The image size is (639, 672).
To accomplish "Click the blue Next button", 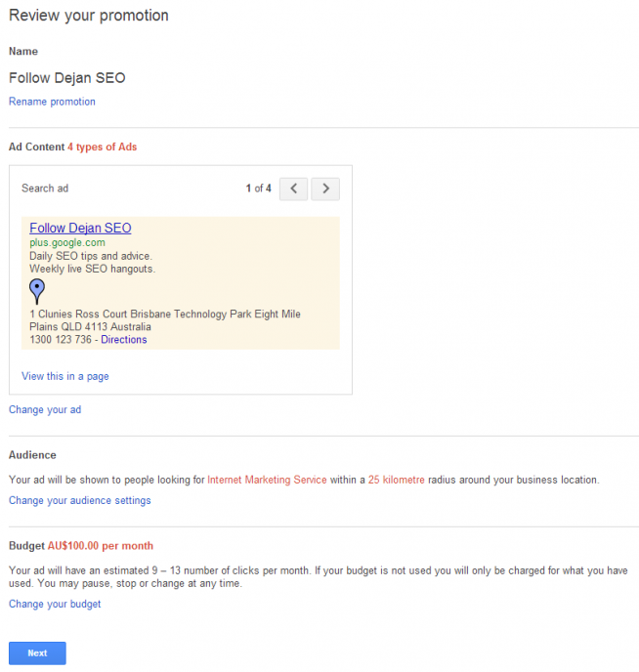I will click(x=37, y=653).
